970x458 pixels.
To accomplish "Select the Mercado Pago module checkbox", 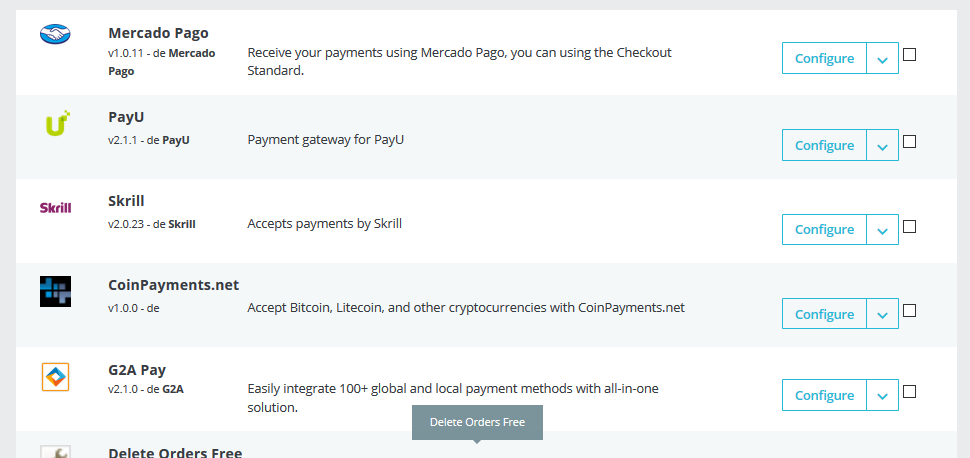I will [x=909, y=54].
